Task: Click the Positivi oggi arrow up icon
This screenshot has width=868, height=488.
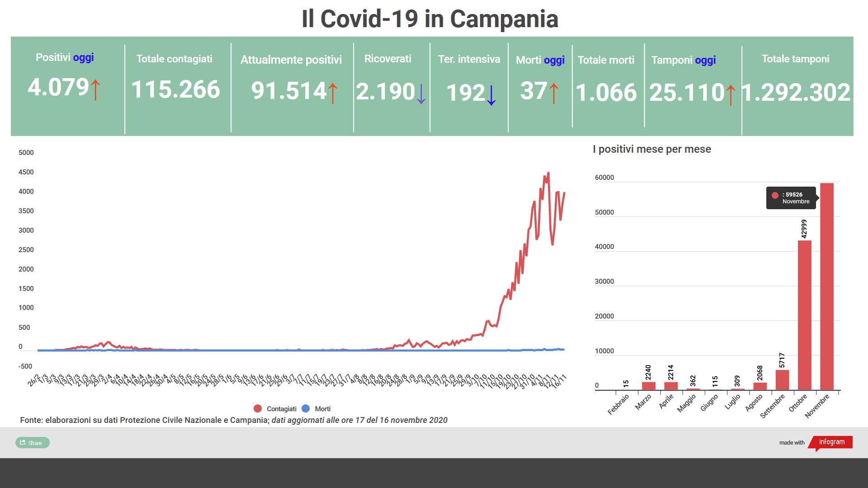Action: point(95,89)
